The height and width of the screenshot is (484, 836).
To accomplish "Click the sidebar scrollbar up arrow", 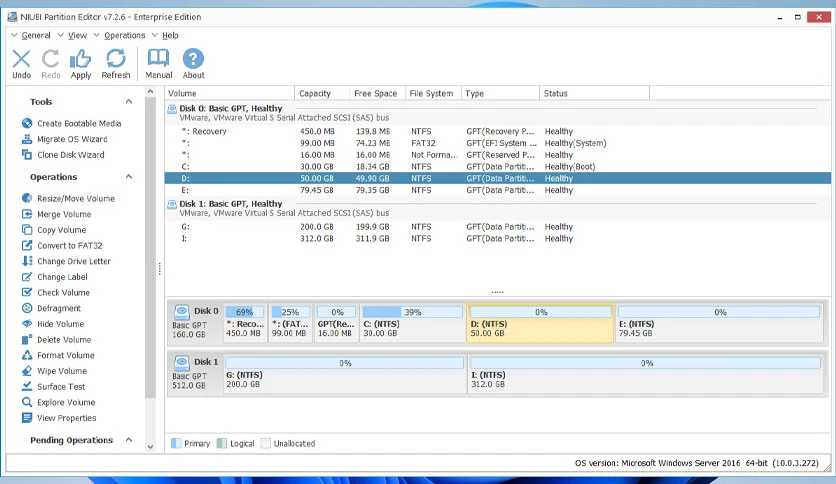I will [150, 92].
